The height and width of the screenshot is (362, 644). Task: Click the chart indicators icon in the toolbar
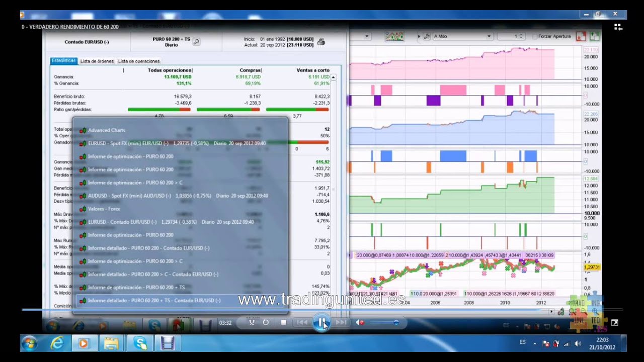[394, 36]
